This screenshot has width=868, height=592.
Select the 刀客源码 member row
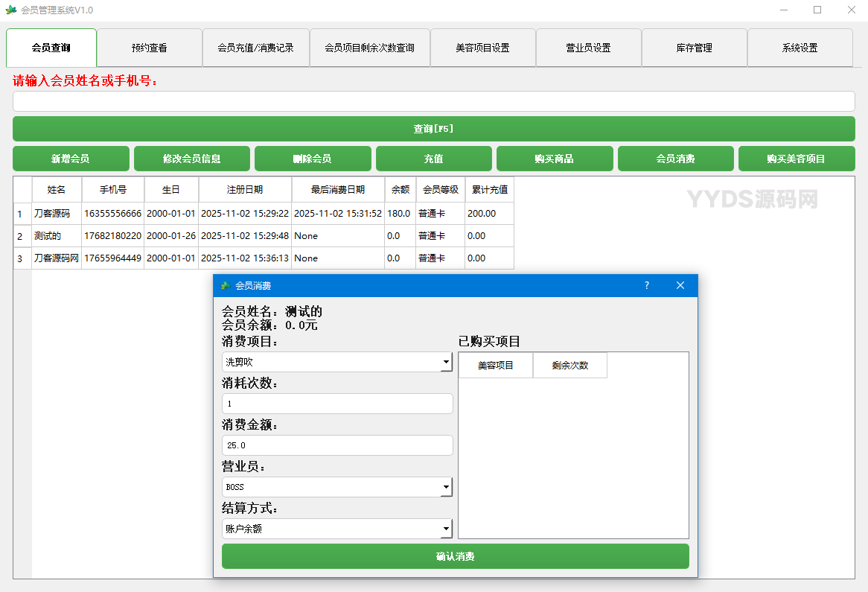(x=57, y=214)
